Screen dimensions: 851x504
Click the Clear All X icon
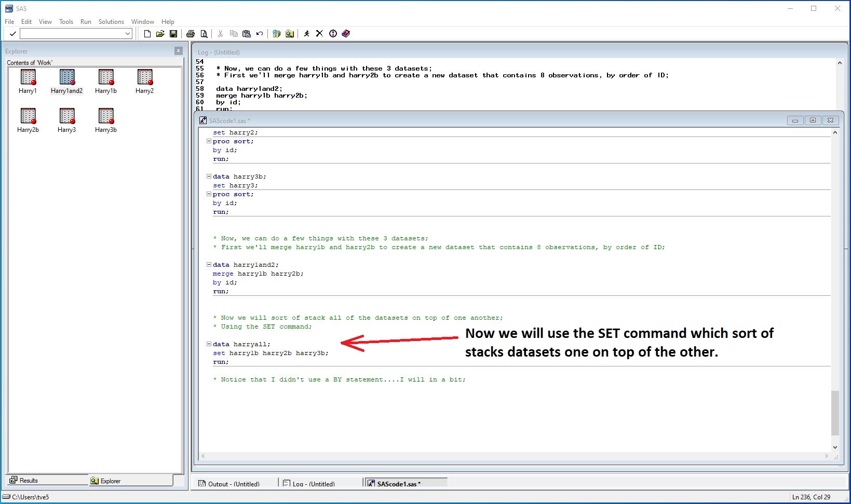tap(319, 34)
